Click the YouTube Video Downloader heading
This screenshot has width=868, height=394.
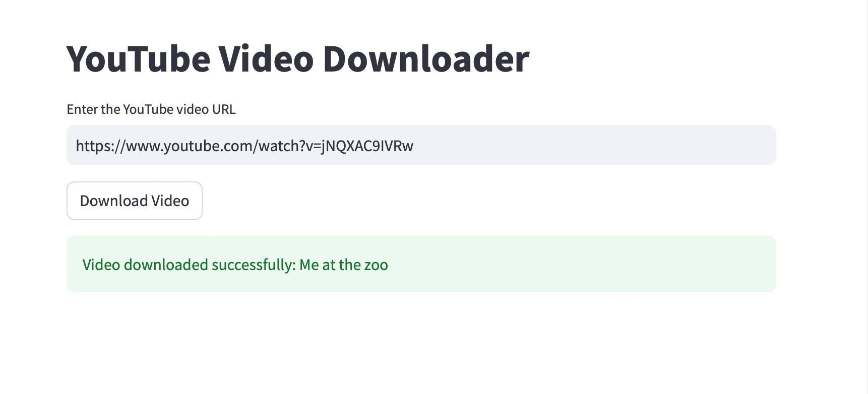[x=297, y=59]
